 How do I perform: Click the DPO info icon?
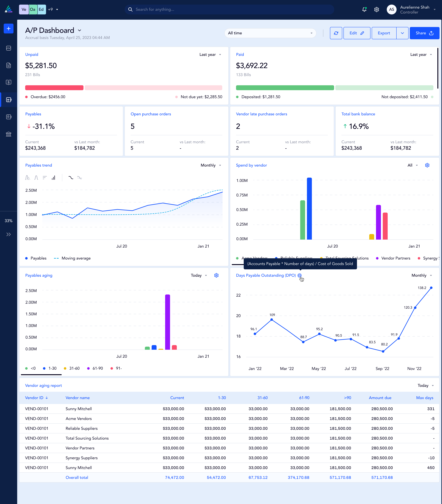coord(299,275)
